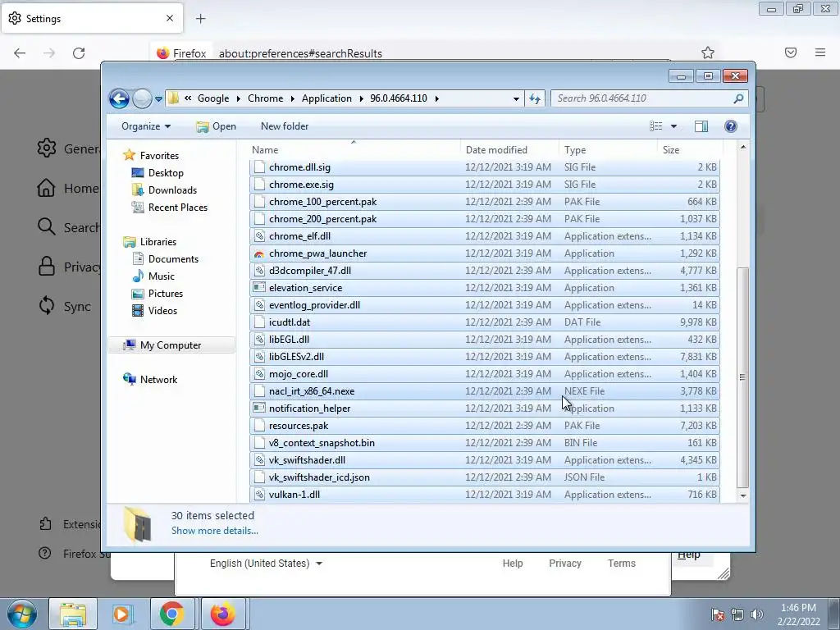Image resolution: width=840 pixels, height=630 pixels.
Task: Select the notification_helper application icon
Action: click(x=259, y=409)
